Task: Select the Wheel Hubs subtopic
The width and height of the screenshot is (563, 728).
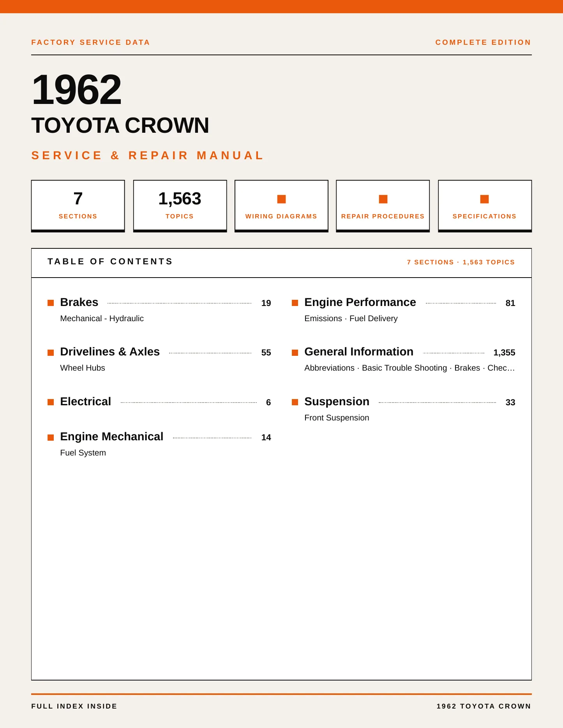Action: click(x=83, y=368)
